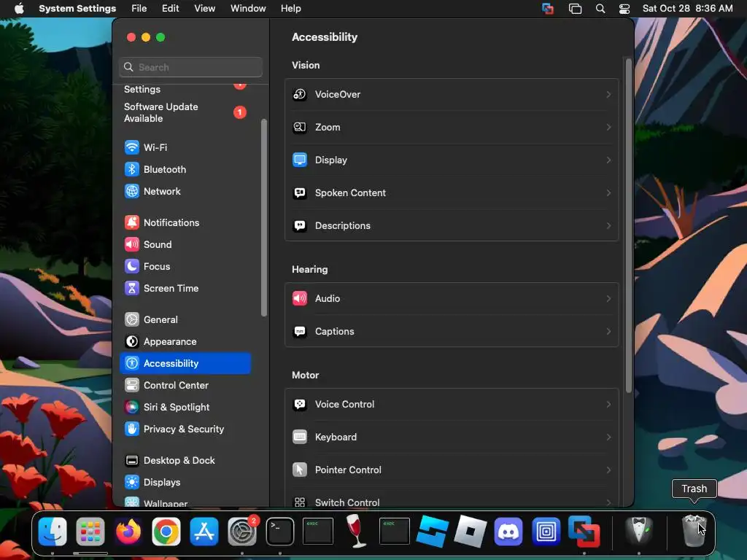Open Pointer Control icon
Screen dimensions: 747x560
tap(299, 470)
